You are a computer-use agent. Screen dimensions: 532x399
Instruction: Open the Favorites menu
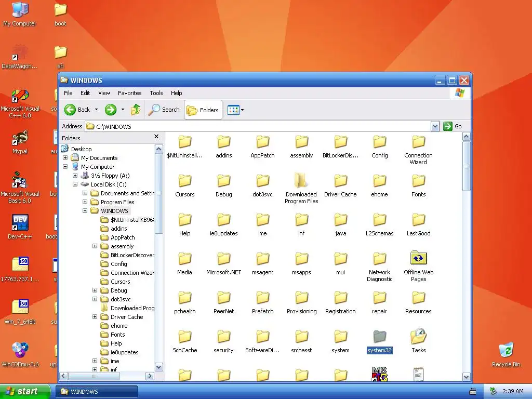click(x=129, y=93)
